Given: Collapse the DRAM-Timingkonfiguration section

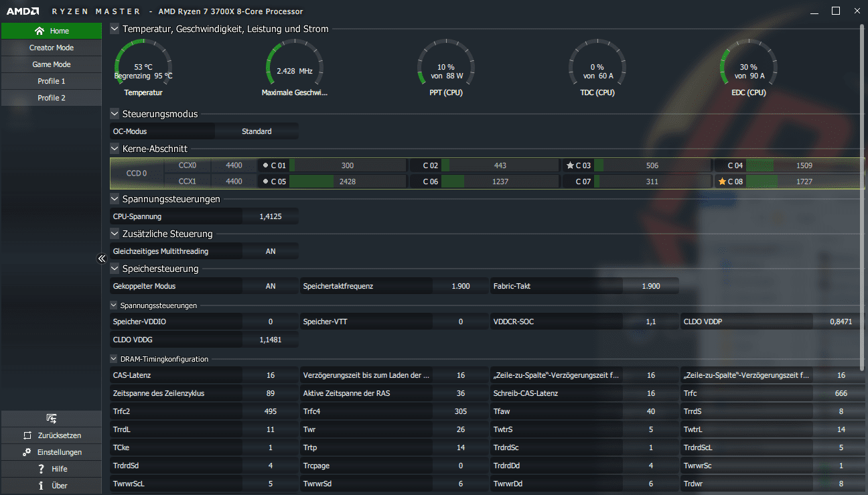Looking at the screenshot, I should [115, 359].
